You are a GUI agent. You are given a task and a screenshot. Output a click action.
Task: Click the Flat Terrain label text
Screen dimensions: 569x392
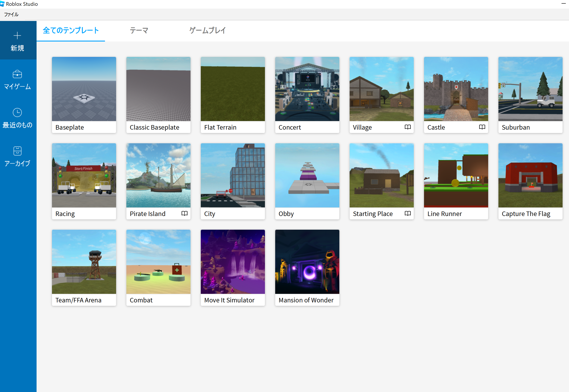(x=220, y=127)
